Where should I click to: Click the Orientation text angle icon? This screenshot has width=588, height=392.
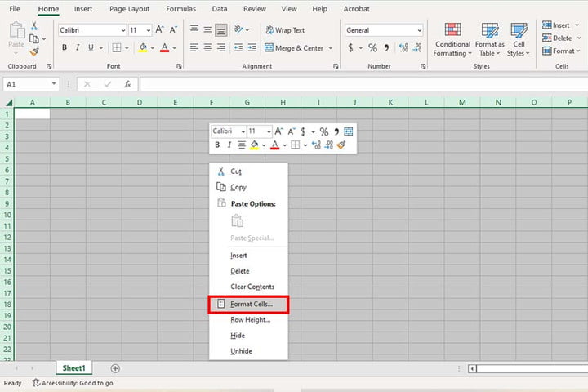238,29
